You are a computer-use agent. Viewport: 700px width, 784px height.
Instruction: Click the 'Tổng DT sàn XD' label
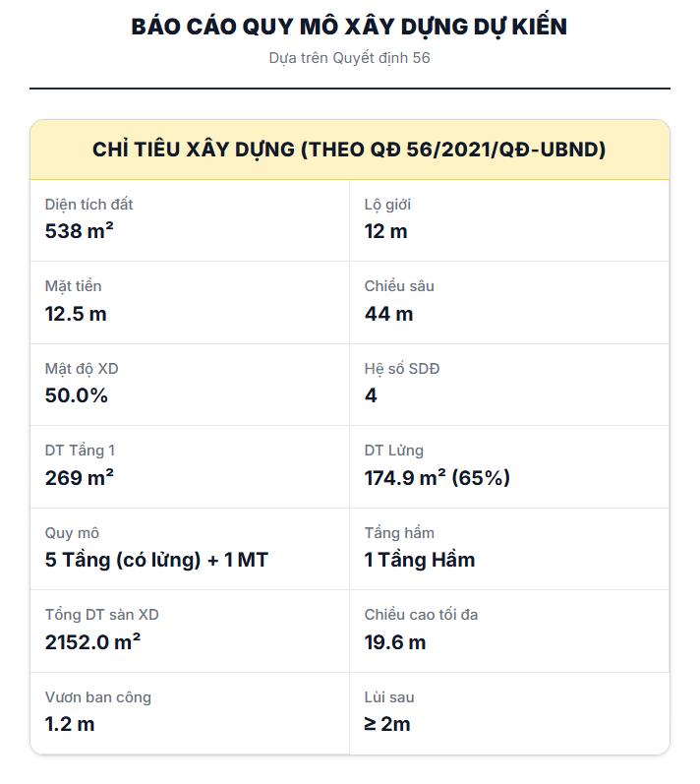[x=102, y=615]
